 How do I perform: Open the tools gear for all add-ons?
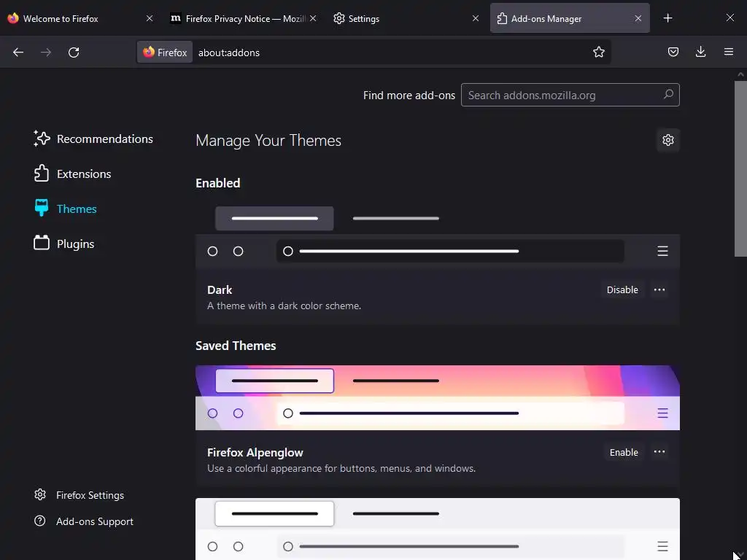668,140
